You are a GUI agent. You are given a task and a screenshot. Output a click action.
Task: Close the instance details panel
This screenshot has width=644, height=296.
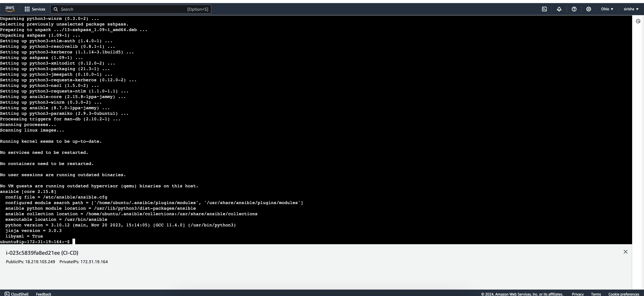pos(625,252)
